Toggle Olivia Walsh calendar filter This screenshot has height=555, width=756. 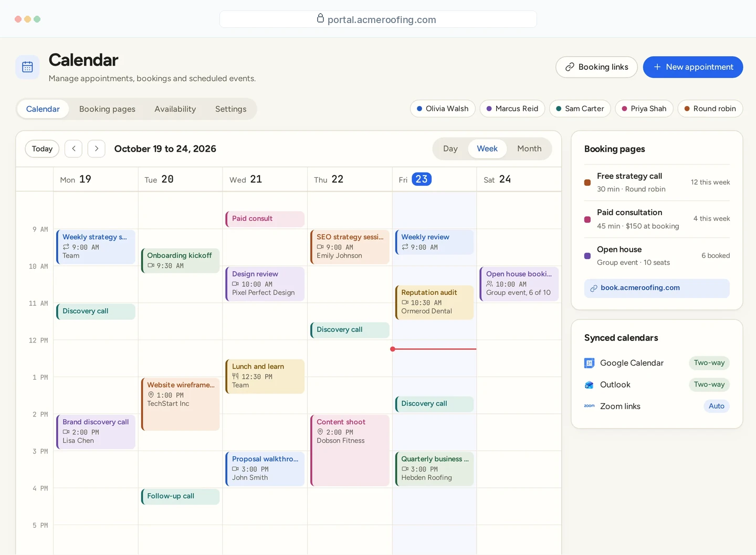tap(443, 109)
